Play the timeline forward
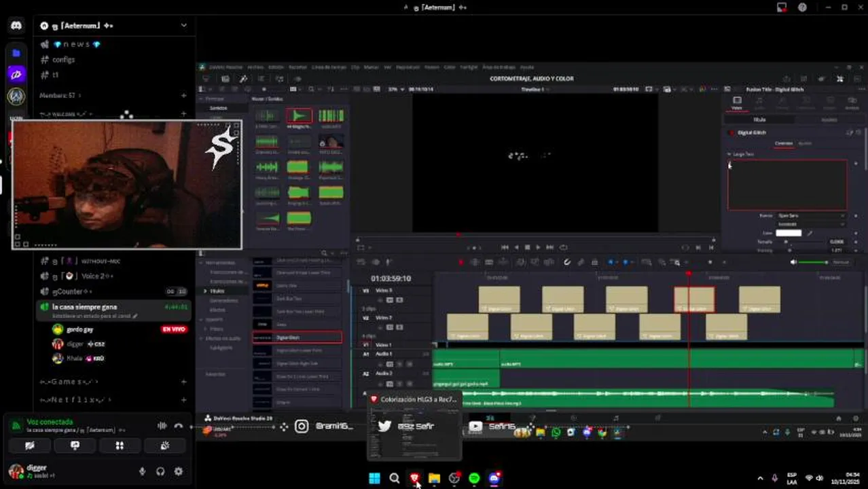The height and width of the screenshot is (489, 868). coord(538,247)
